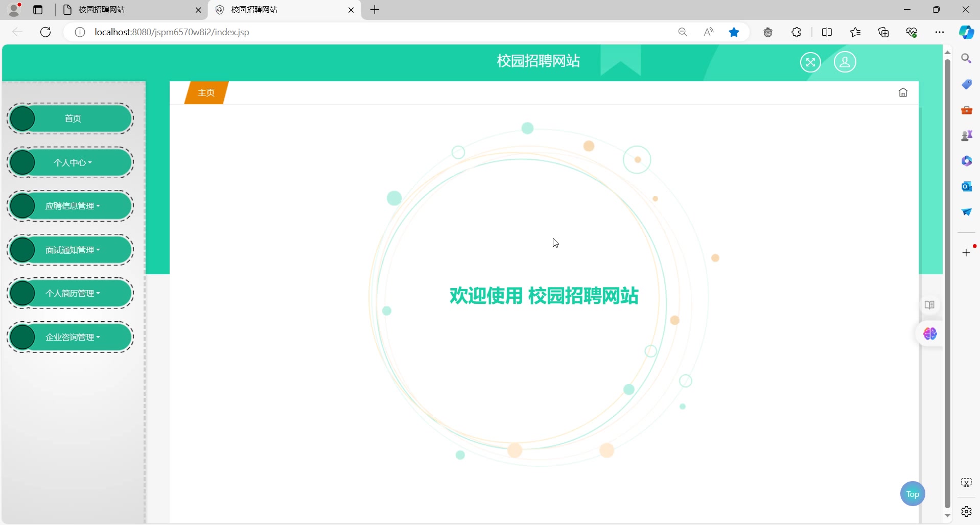980x525 pixels.
Task: Click the fullscreen toggle icon in header
Action: pos(810,62)
